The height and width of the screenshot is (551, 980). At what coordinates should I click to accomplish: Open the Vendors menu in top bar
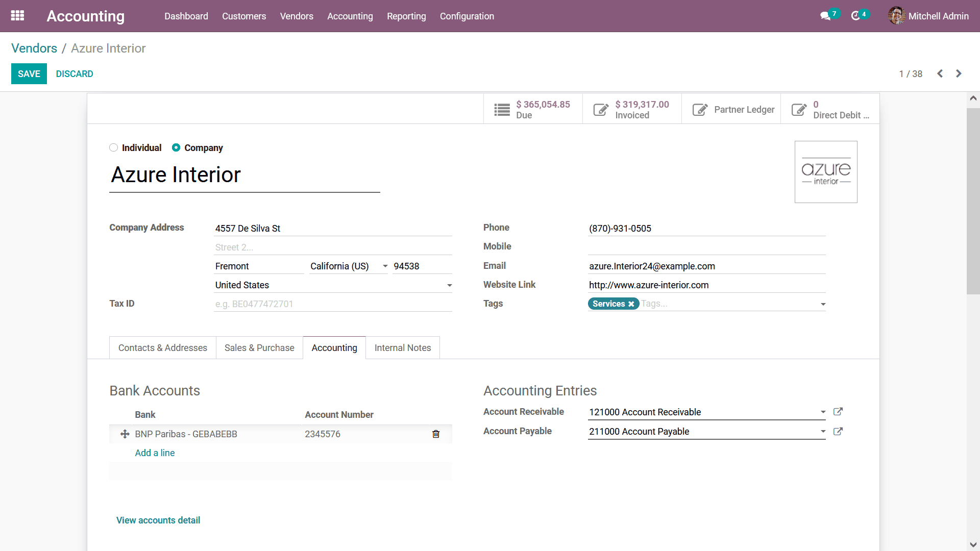297,16
